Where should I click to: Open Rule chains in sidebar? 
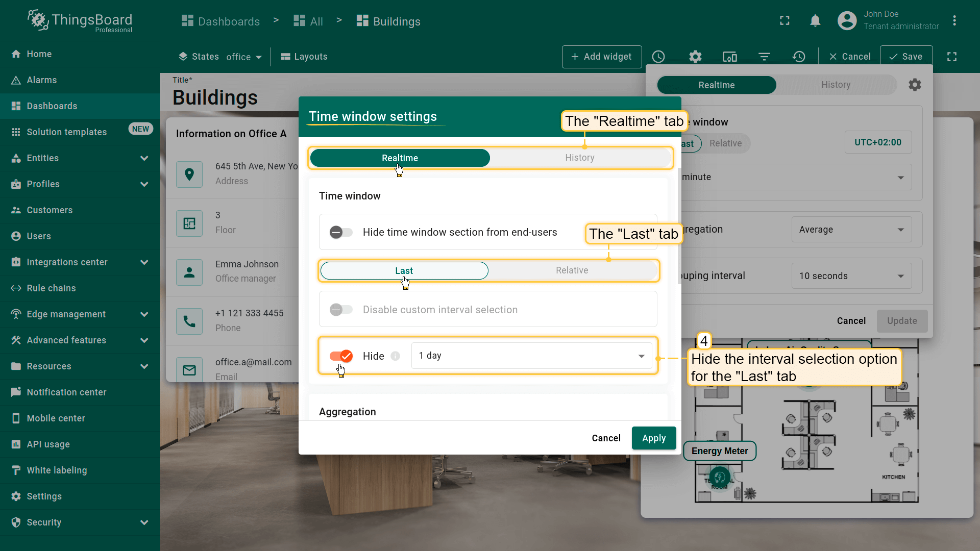(x=51, y=288)
